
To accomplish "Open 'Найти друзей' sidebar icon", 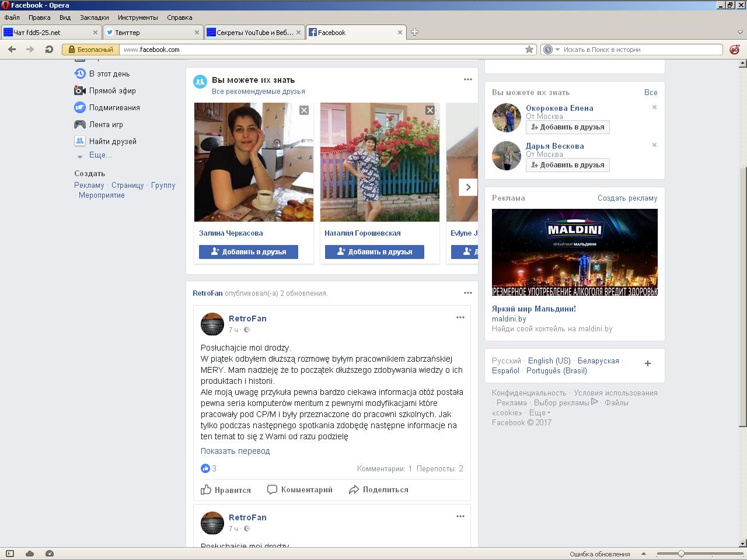I will click(80, 141).
